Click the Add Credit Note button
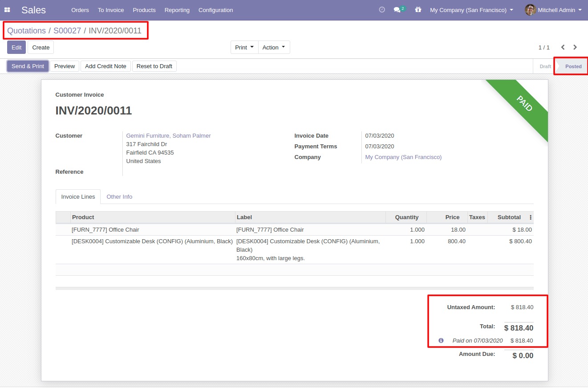This screenshot has height=388, width=588. 105,66
